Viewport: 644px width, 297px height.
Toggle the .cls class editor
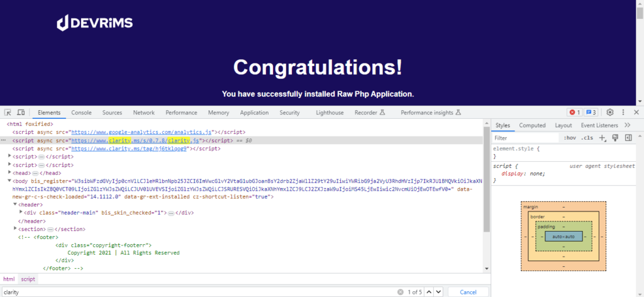pyautogui.click(x=587, y=138)
